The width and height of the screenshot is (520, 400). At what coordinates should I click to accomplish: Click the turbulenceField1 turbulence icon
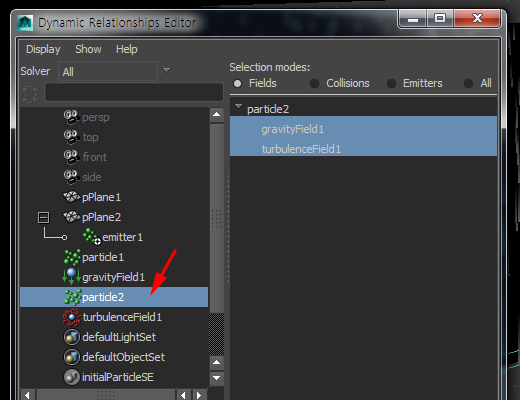coord(71,317)
